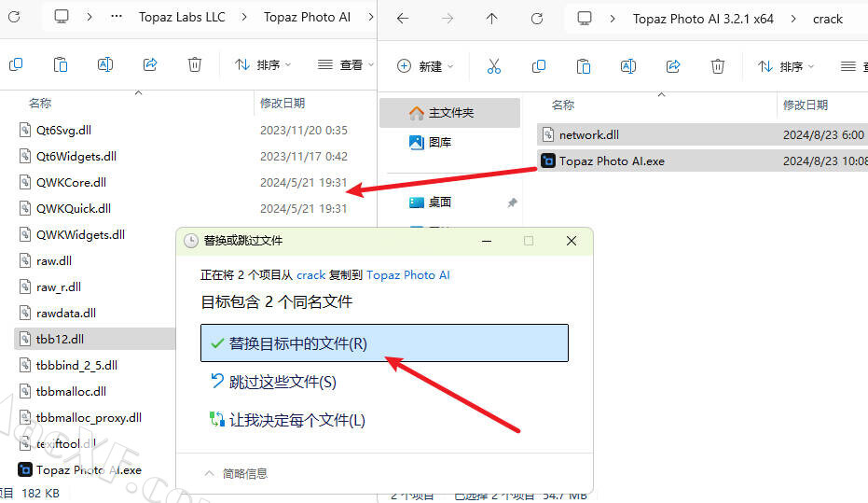The height and width of the screenshot is (503, 868).
Task: Open the ellipsis breadcrumb menu in left window
Action: click(117, 17)
